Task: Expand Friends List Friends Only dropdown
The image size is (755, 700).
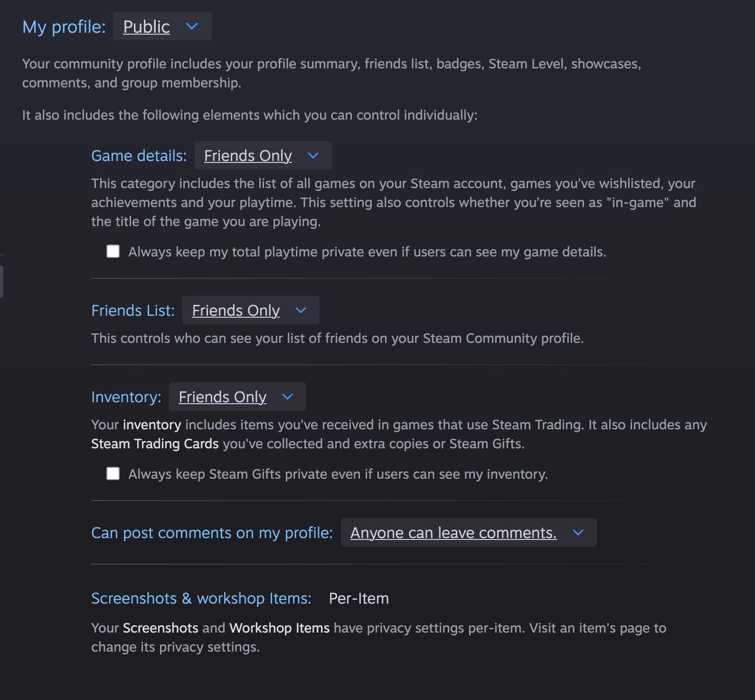Action: pyautogui.click(x=251, y=310)
